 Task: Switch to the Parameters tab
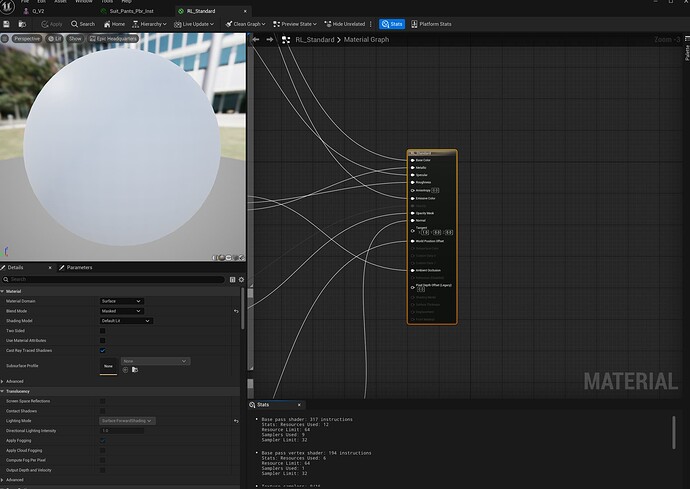(75, 268)
